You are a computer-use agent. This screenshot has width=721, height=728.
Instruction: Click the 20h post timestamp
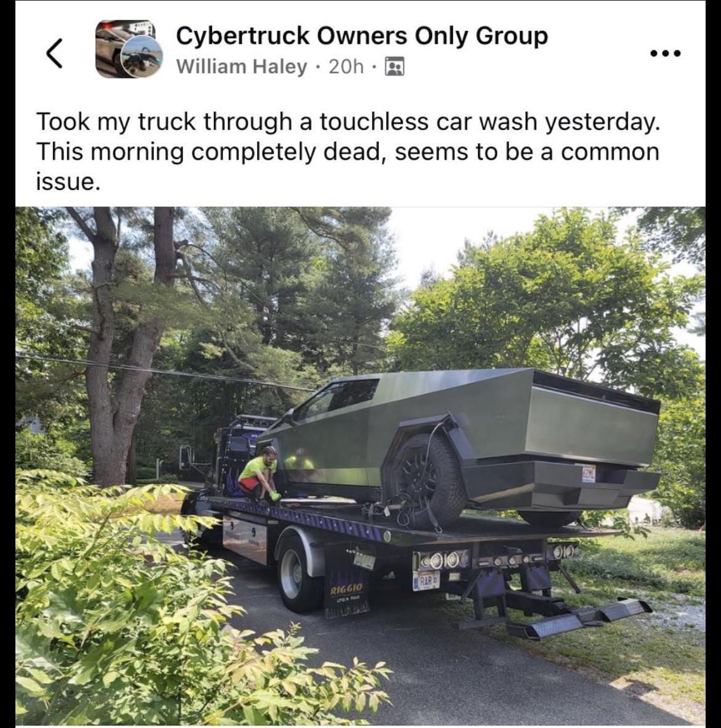coord(346,67)
